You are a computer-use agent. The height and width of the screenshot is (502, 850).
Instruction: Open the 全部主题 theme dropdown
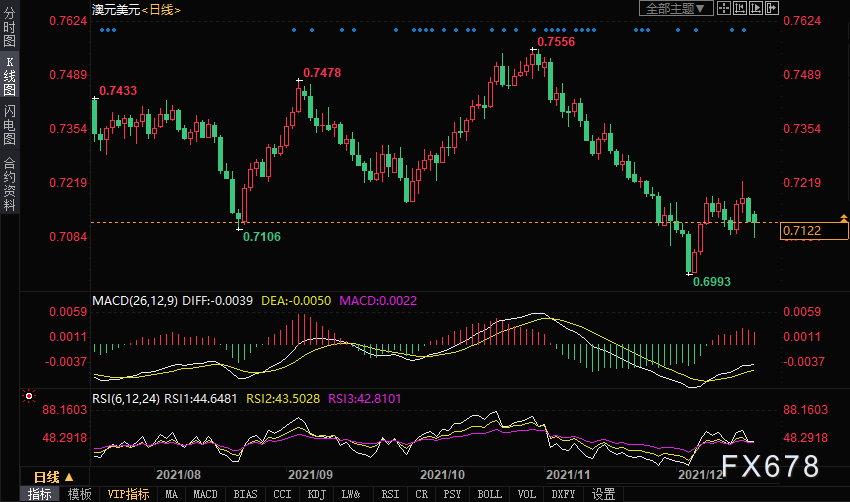[x=675, y=8]
